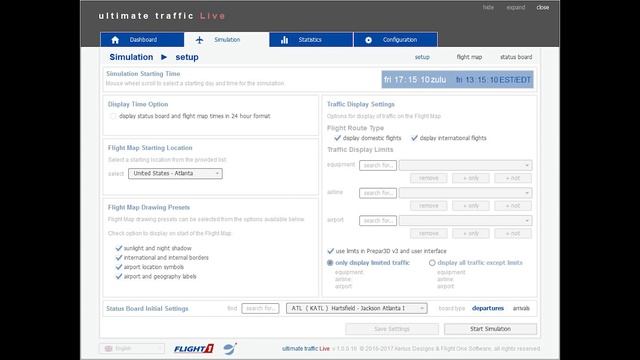
Task: Open the Statistics tab
Action: [x=311, y=40]
